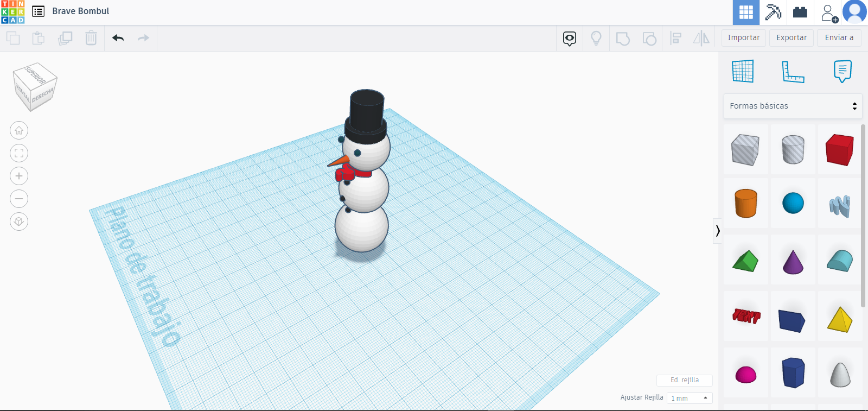The height and width of the screenshot is (411, 868).
Task: Rename the design titled Brave Bombul
Action: pyautogui.click(x=81, y=11)
